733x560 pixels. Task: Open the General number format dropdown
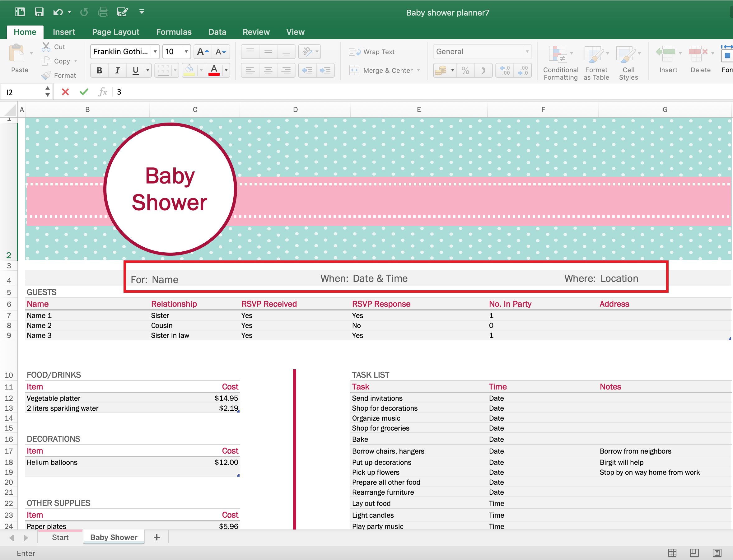click(x=527, y=52)
